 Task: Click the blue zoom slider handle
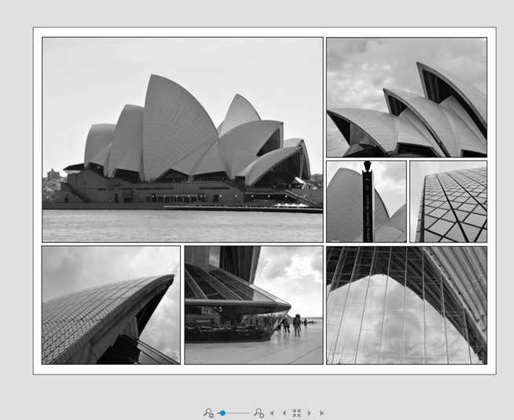[x=222, y=413]
